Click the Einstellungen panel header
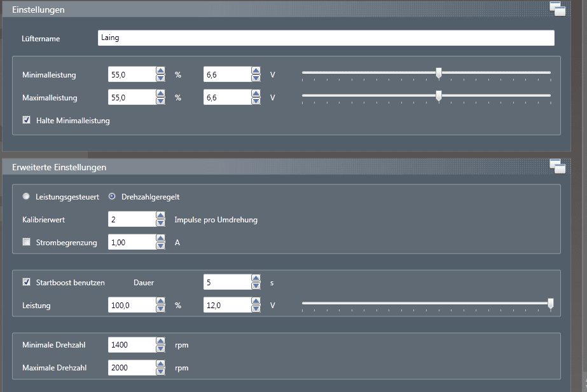587x392 pixels. tap(286, 10)
